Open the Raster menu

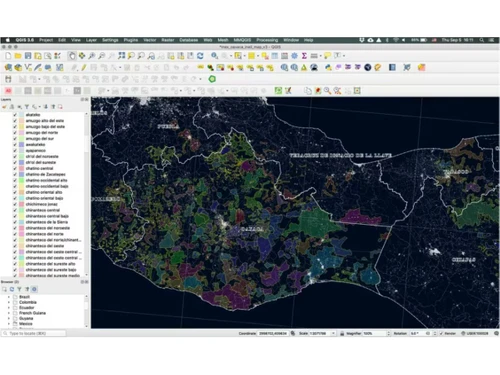coord(168,40)
